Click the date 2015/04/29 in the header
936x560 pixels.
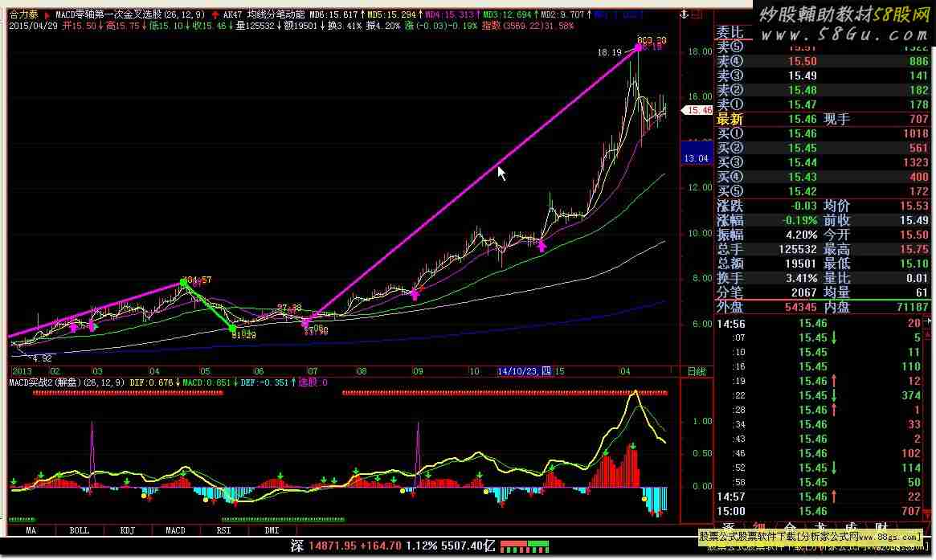tap(34, 26)
